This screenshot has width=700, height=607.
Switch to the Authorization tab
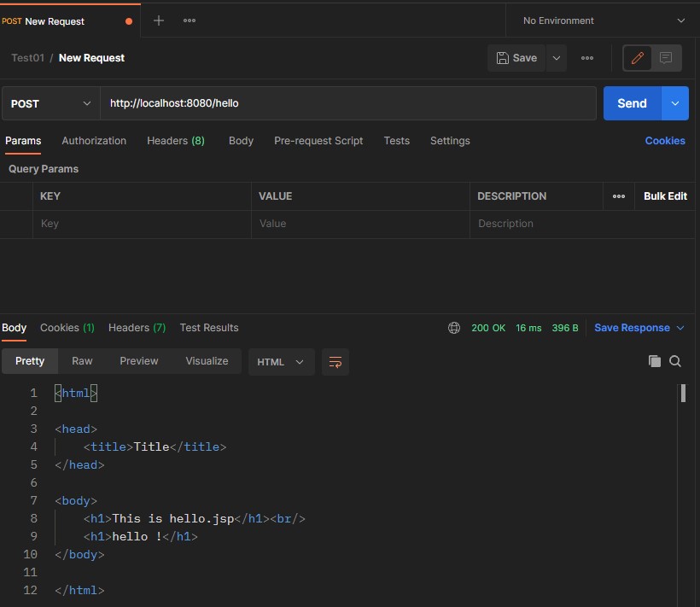click(94, 141)
